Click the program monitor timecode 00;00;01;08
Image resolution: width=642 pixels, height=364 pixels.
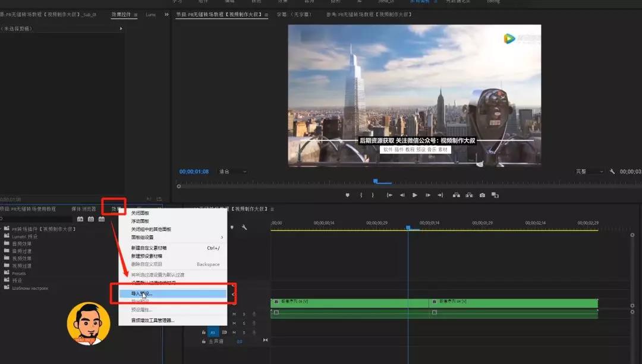click(x=194, y=172)
